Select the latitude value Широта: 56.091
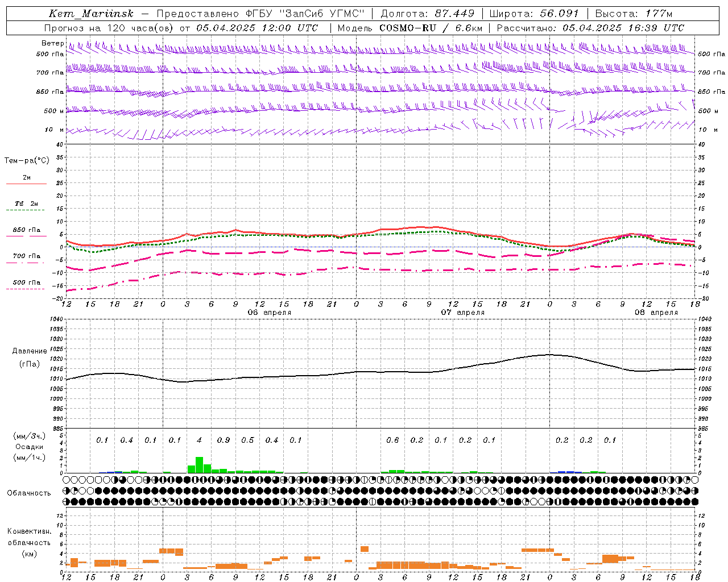This screenshot has width=728, height=582. click(x=534, y=14)
